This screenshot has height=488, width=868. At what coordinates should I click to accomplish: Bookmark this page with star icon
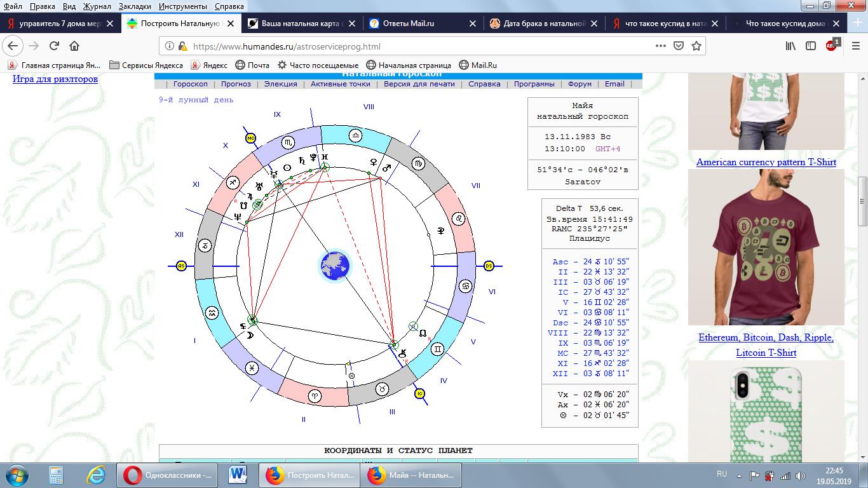click(x=696, y=46)
